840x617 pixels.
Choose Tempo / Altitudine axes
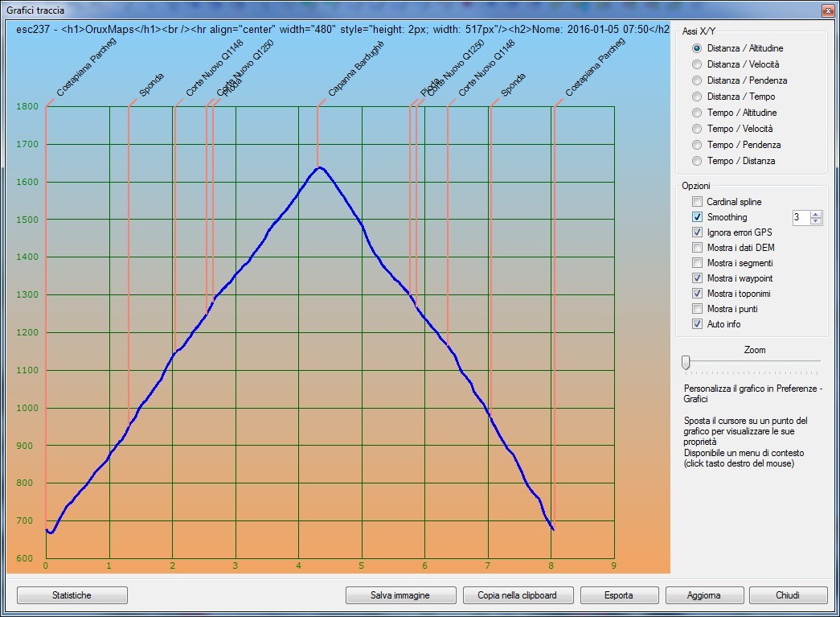[x=697, y=113]
